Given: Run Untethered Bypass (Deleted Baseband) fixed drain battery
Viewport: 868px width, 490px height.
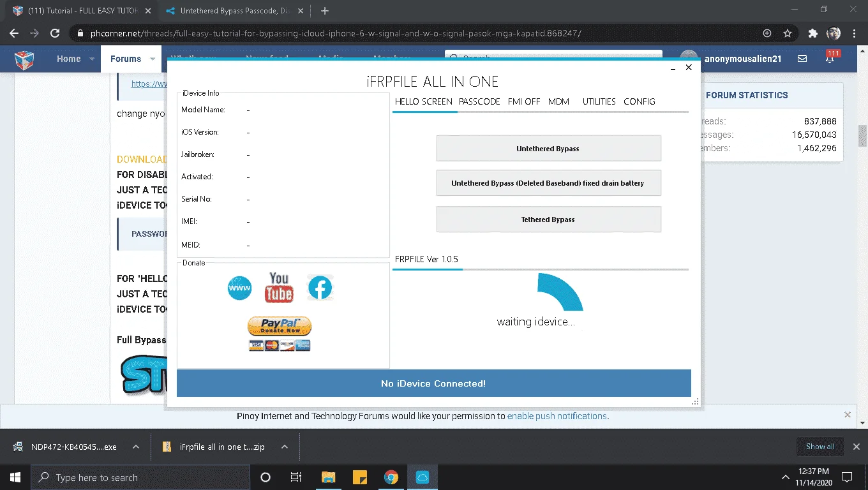Looking at the screenshot, I should [x=548, y=183].
